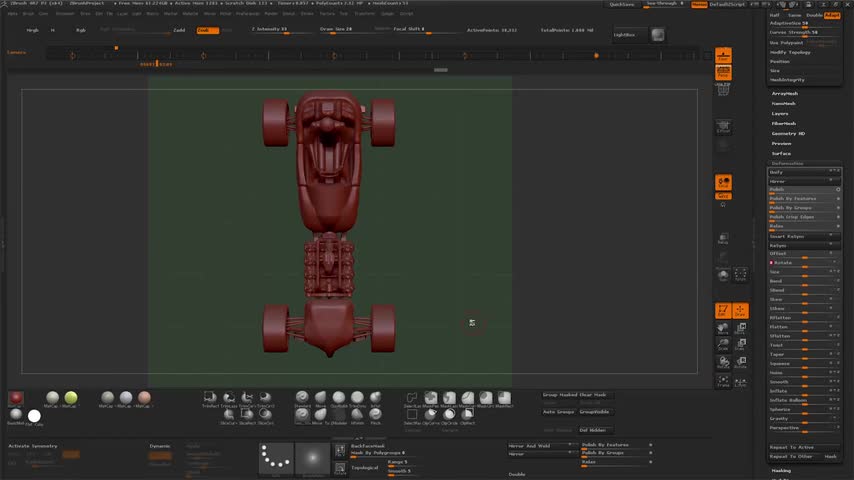The image size is (854, 480).
Task: Open the Transform menu
Action: coord(365,14)
